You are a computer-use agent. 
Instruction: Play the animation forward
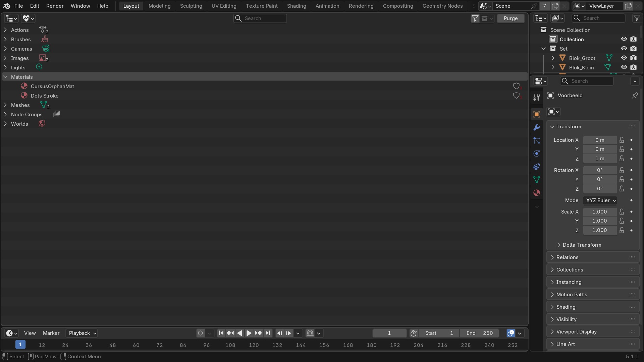[249, 333]
